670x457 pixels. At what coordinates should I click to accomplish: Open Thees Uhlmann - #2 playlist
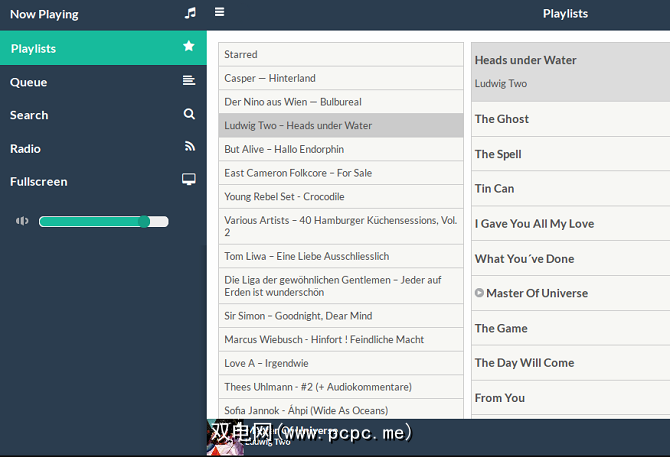click(341, 387)
